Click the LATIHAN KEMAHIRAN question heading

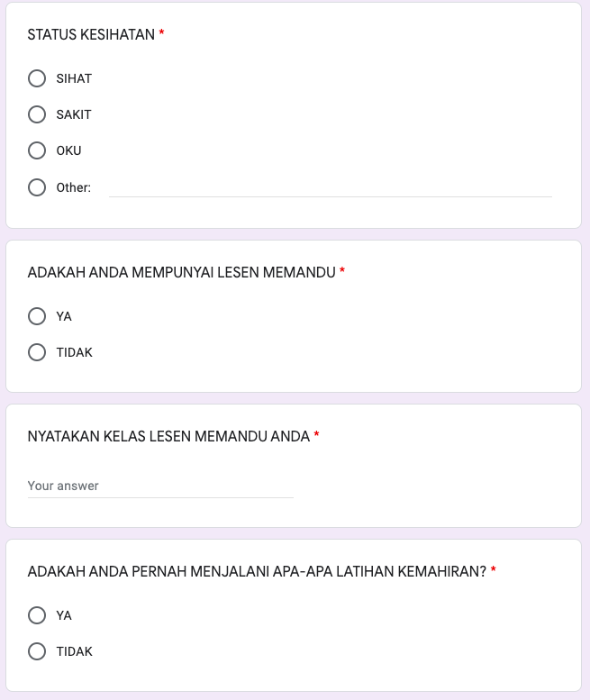257,571
